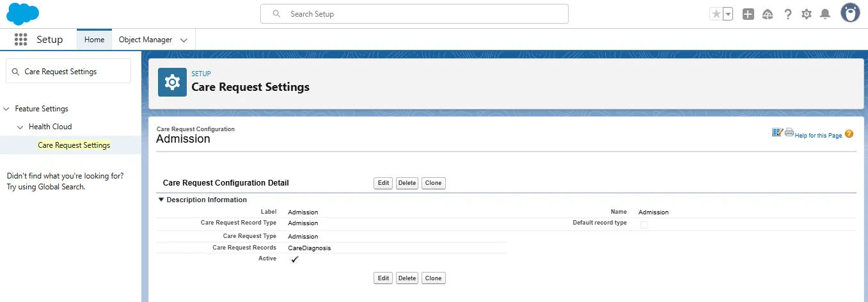This screenshot has height=302, width=868.
Task: Switch to the Home tab
Action: [x=94, y=40]
